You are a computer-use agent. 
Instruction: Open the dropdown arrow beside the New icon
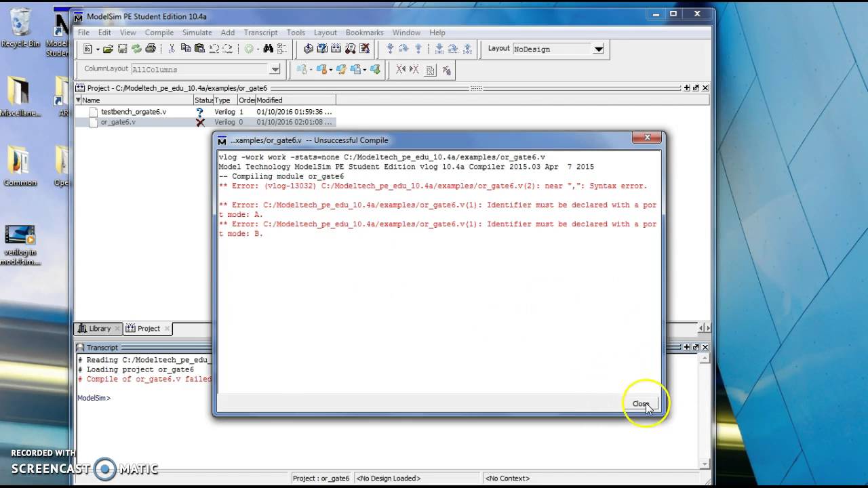click(x=98, y=49)
